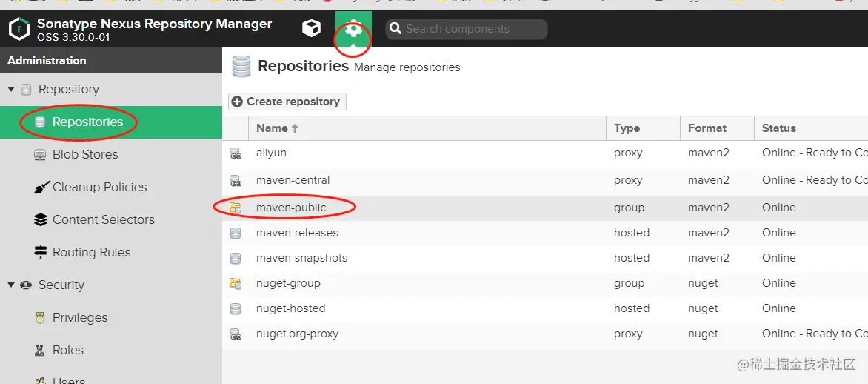Click the aliyun proxy repository icon
The image size is (868, 384).
coord(236,153)
